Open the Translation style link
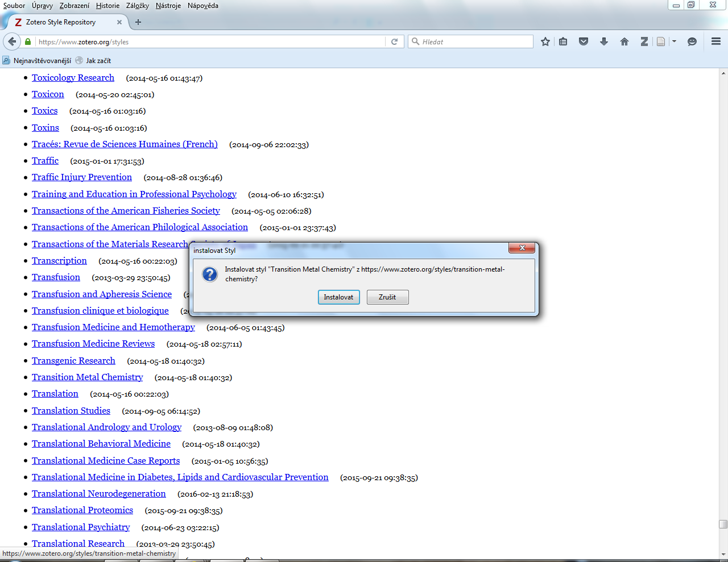The image size is (728, 562). click(x=55, y=394)
